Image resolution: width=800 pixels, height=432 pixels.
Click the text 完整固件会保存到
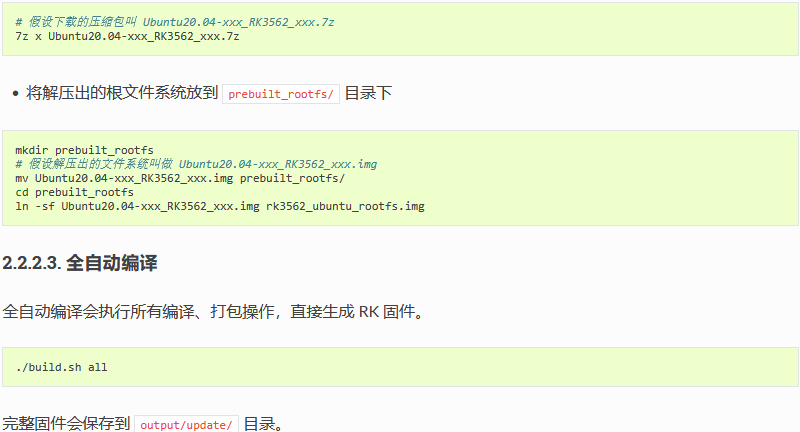click(x=66, y=424)
